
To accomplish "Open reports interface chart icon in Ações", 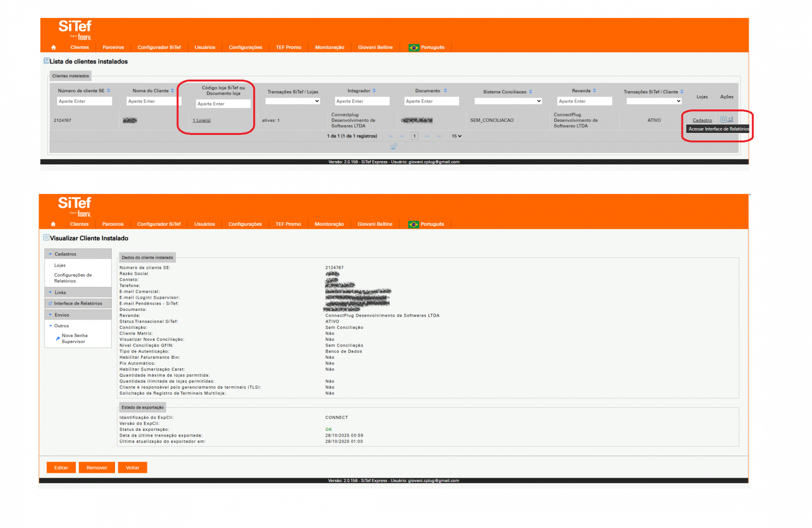I will [x=730, y=119].
